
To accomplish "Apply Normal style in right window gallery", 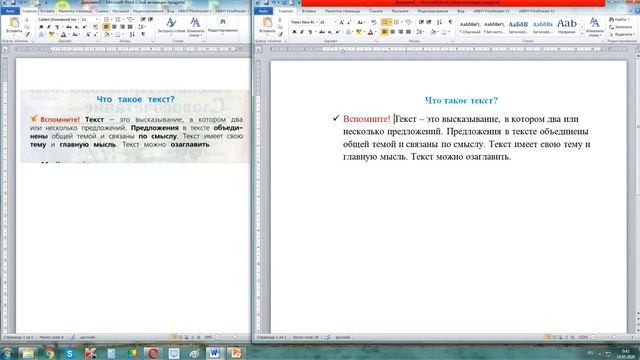I will point(470,27).
